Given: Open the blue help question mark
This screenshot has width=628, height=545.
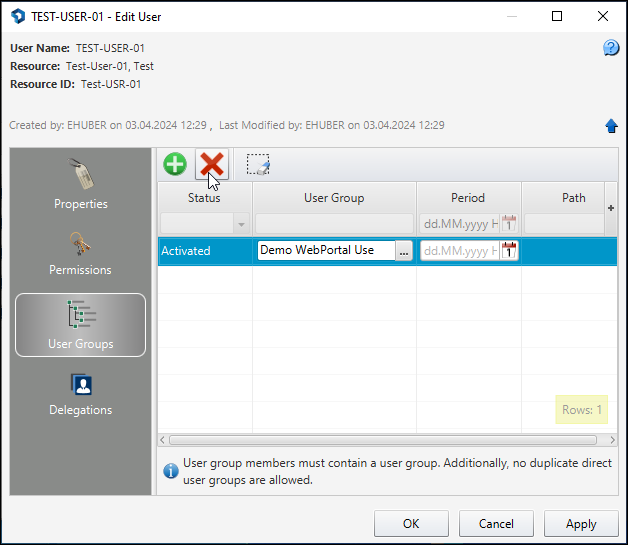Looking at the screenshot, I should [611, 48].
